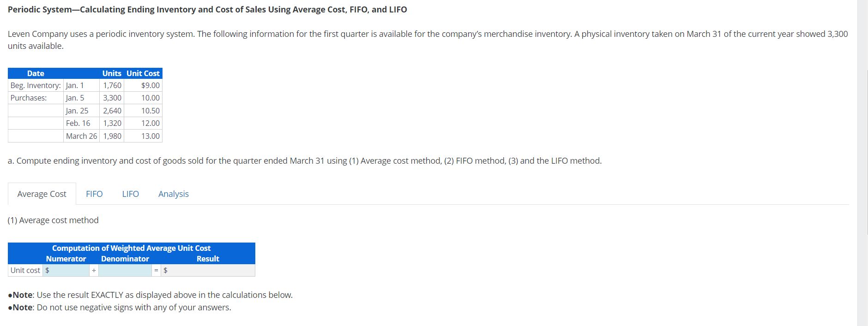
Task: Switch to the FIFO tab
Action: [94, 194]
